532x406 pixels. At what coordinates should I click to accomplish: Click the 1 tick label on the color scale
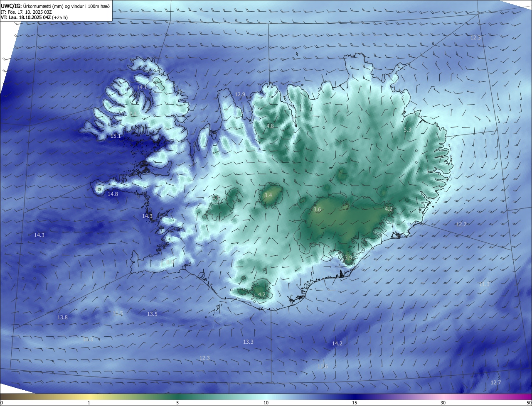coord(89,403)
